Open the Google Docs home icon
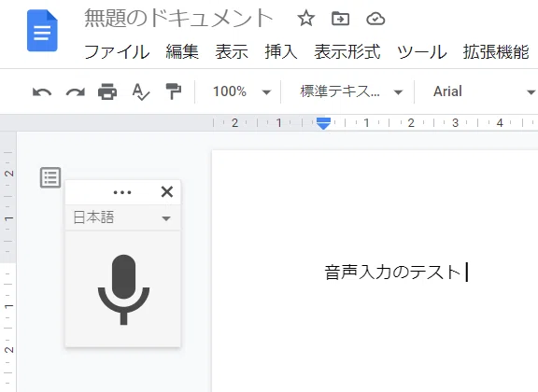The width and height of the screenshot is (538, 392). tap(42, 31)
